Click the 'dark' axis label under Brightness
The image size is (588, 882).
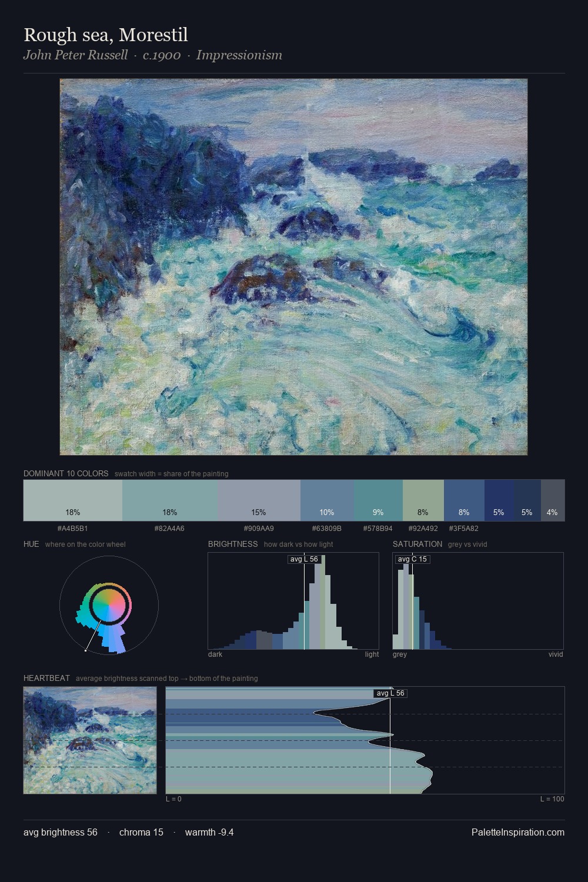tap(215, 654)
